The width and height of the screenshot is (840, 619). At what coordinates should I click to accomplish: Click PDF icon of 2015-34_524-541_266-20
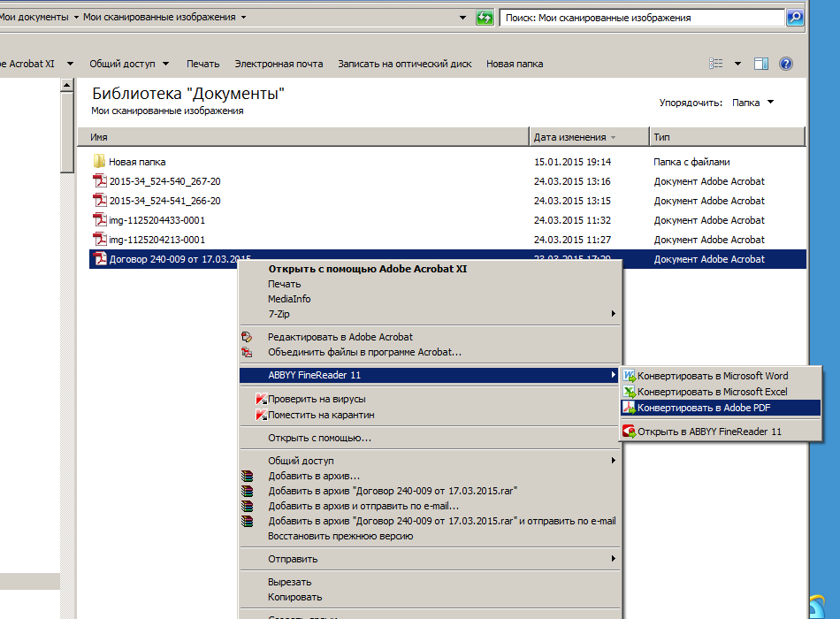[100, 200]
